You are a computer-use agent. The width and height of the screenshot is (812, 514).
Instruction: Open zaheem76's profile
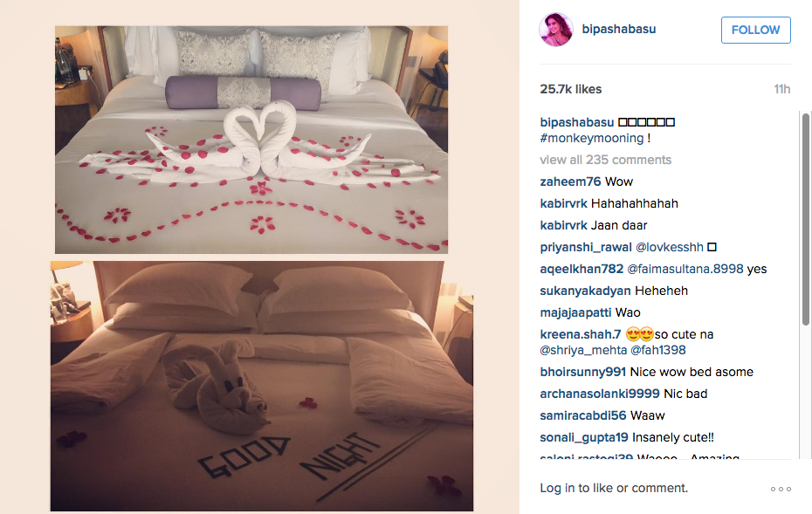570,182
